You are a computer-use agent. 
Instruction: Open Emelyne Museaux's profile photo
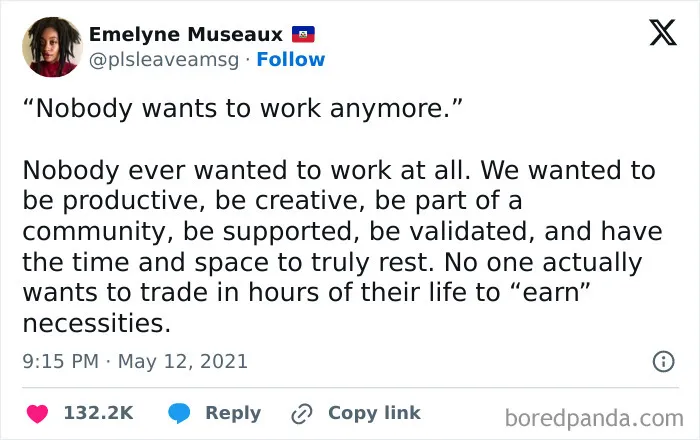click(x=52, y=47)
